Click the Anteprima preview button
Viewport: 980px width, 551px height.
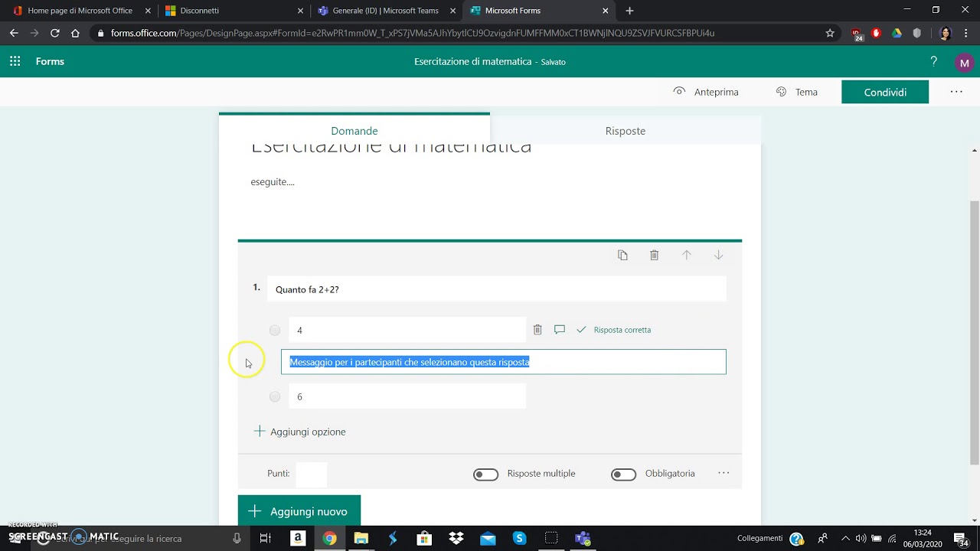[706, 92]
